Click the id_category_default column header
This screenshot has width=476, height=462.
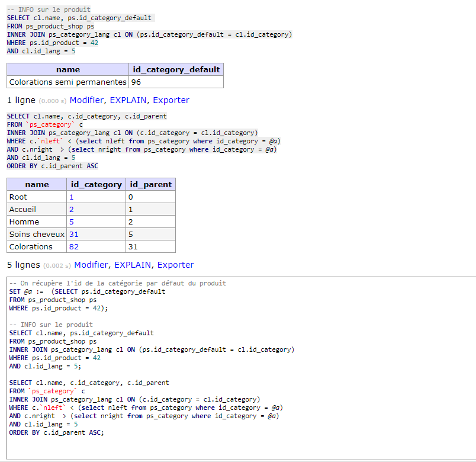176,69
